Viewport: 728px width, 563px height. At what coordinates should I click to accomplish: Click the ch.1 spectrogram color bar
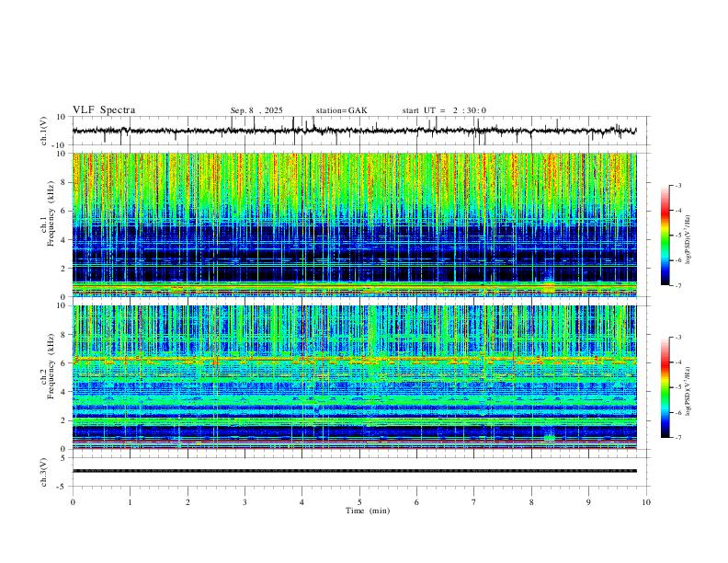click(665, 236)
